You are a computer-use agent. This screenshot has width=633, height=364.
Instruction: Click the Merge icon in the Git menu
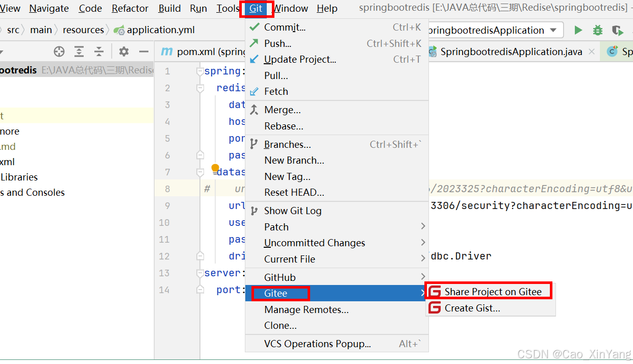254,110
